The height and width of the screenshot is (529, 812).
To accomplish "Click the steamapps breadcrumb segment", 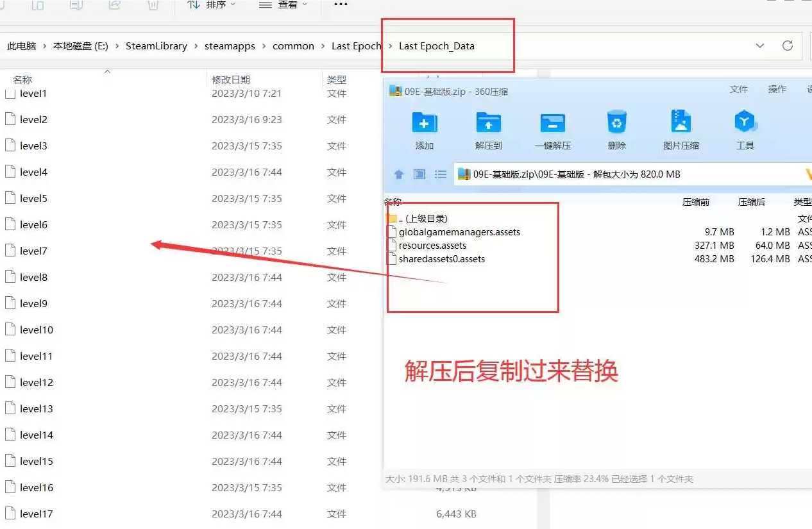I will tap(230, 46).
